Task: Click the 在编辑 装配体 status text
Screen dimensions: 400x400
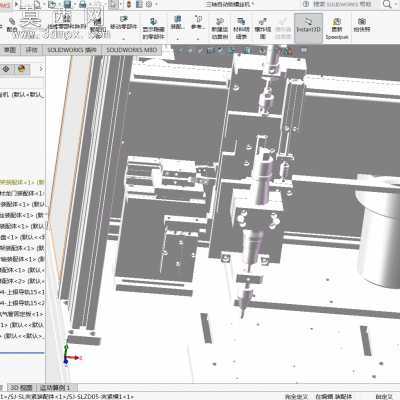Action: coord(333,397)
